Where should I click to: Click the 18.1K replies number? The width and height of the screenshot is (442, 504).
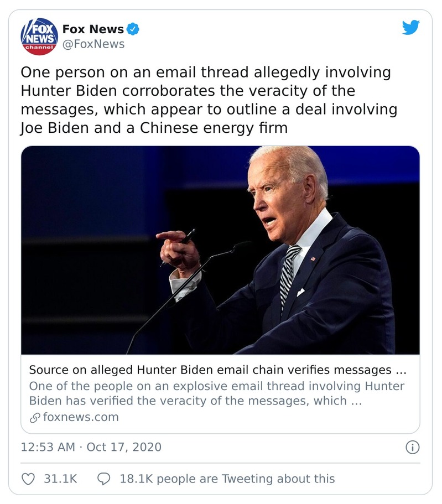136,479
